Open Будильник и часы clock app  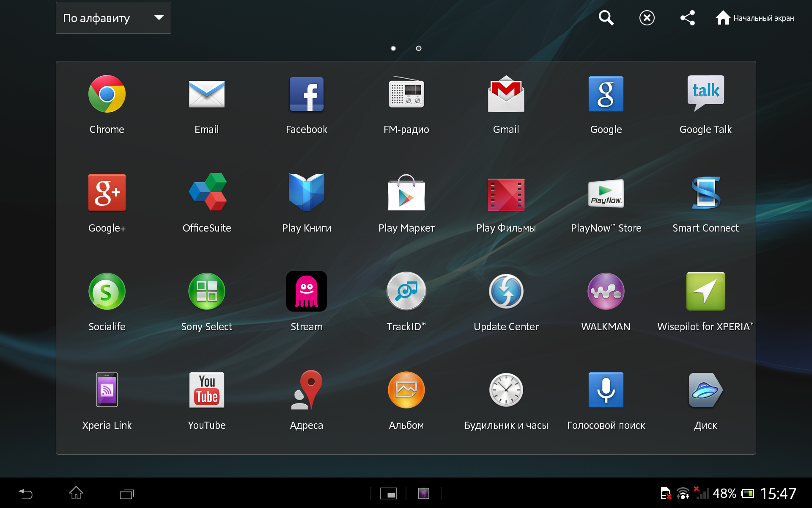[506, 390]
